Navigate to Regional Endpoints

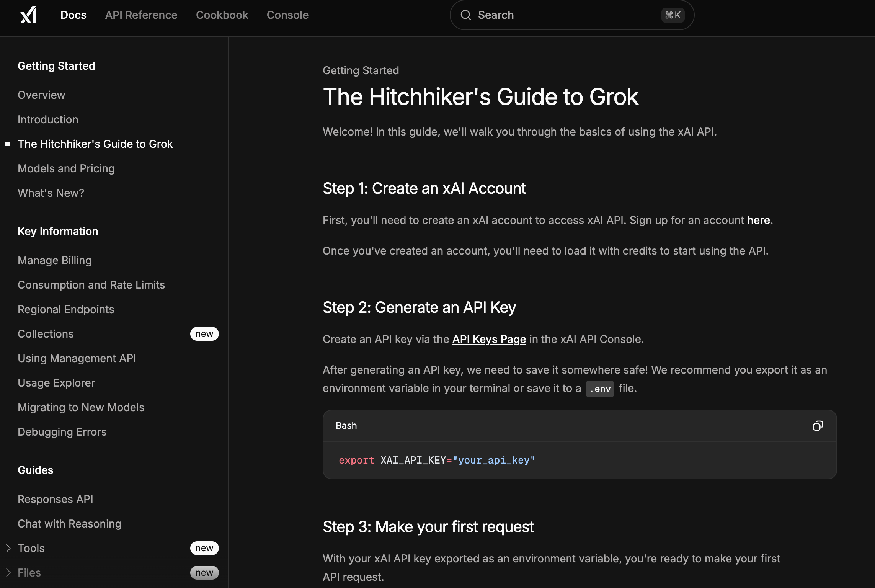pos(66,309)
